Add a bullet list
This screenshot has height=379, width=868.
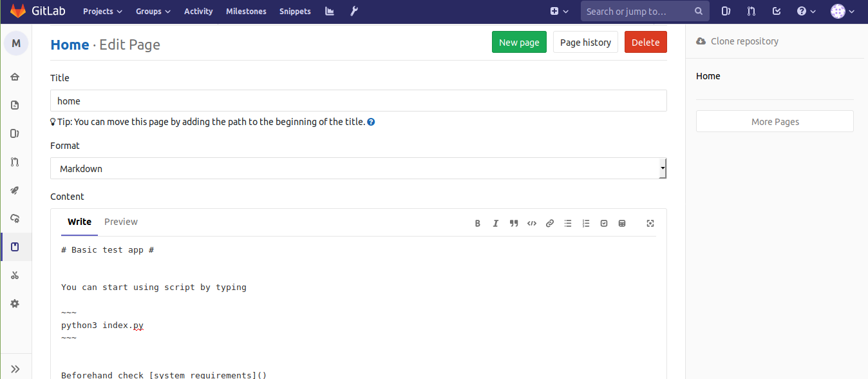(568, 223)
